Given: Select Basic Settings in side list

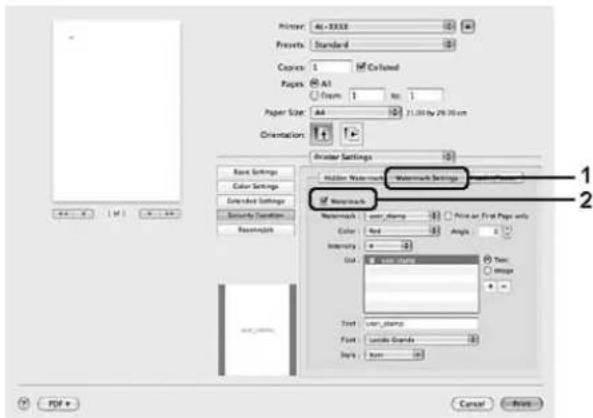Looking at the screenshot, I should coord(256,172).
